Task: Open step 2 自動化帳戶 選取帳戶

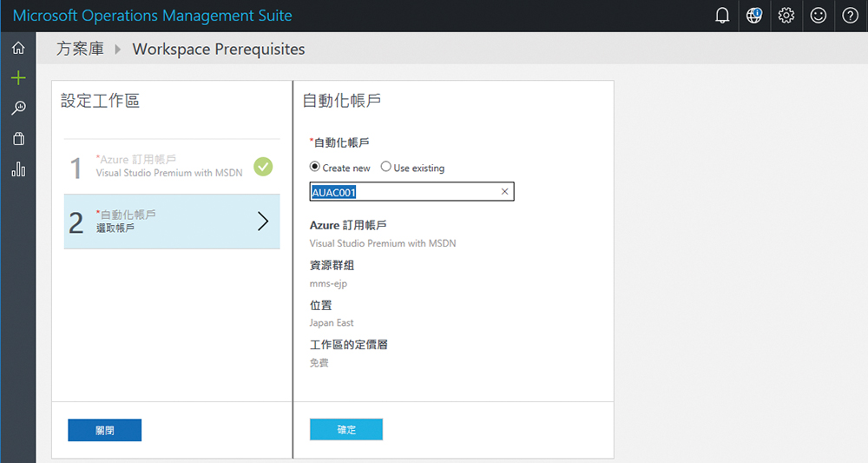Action: pyautogui.click(x=172, y=222)
